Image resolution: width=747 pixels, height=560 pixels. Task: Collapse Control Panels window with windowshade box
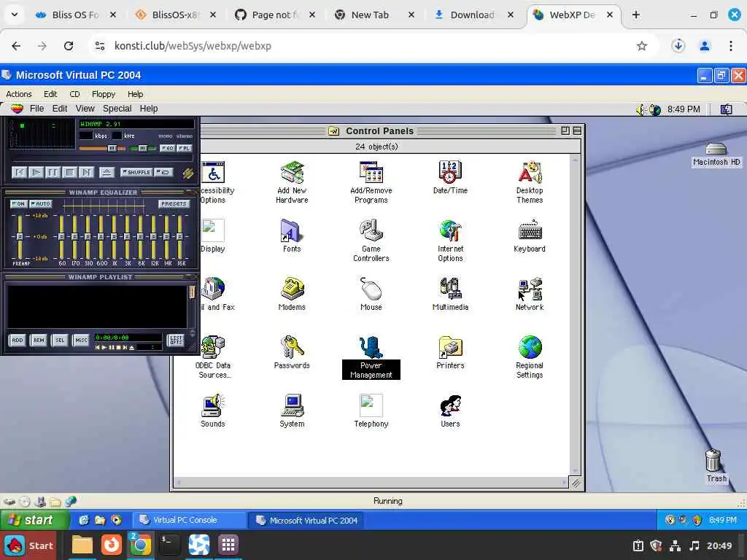click(577, 131)
